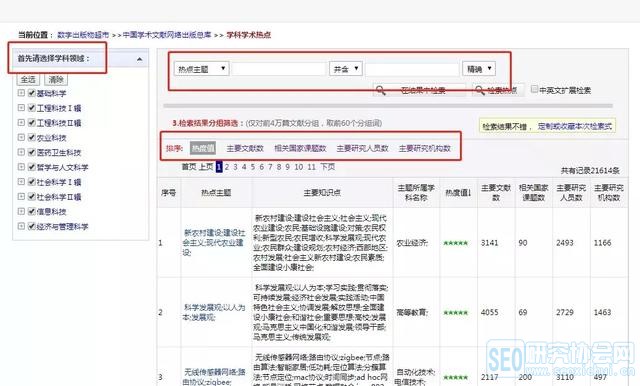Expand the 农业科技 plus icon
Viewport: 640px width, 386px height.
(21, 138)
